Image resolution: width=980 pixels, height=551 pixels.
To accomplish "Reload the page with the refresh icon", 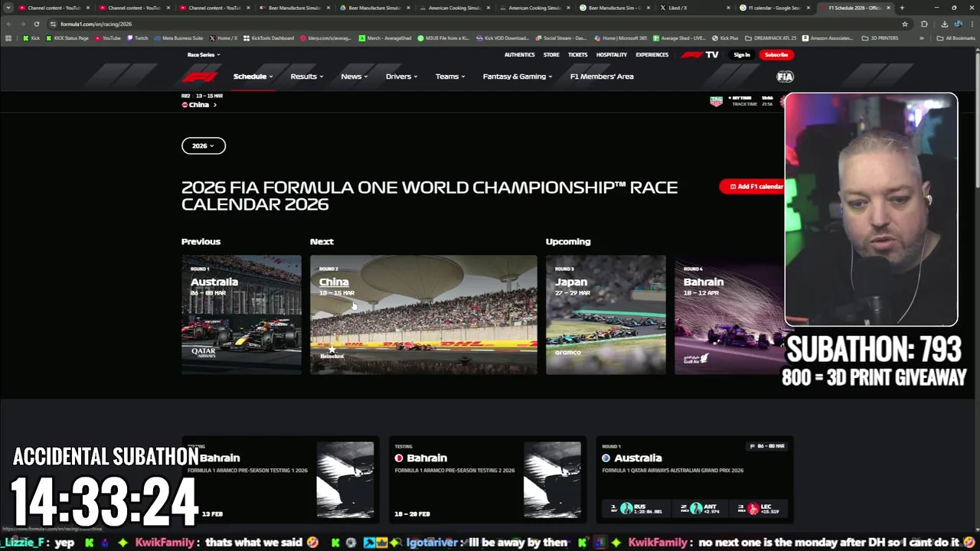I will 36,24.
